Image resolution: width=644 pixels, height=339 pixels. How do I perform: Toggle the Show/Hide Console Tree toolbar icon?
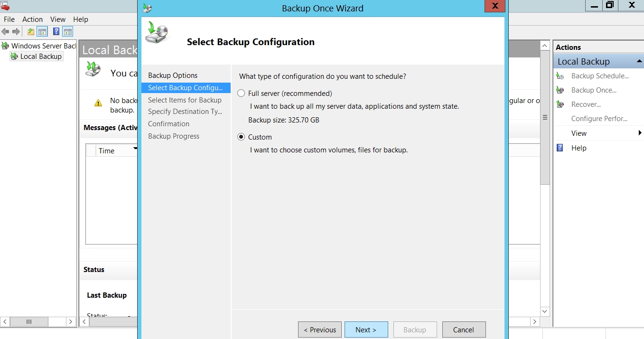point(42,32)
